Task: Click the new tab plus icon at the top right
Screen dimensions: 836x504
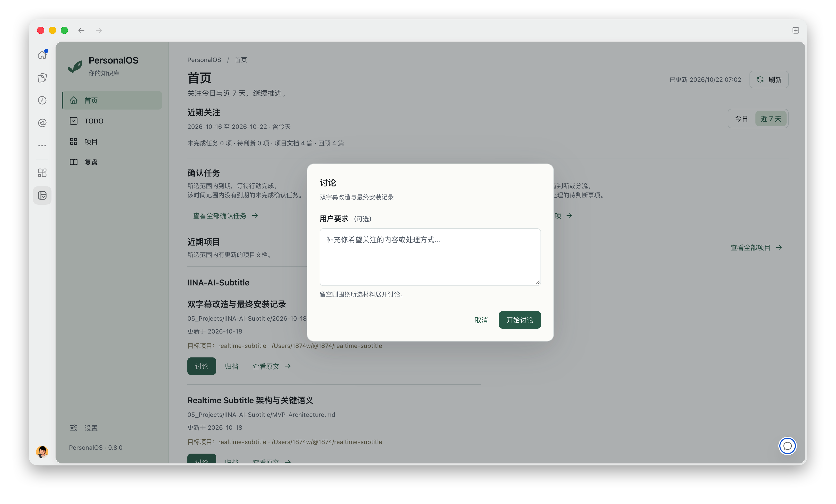Action: (796, 31)
